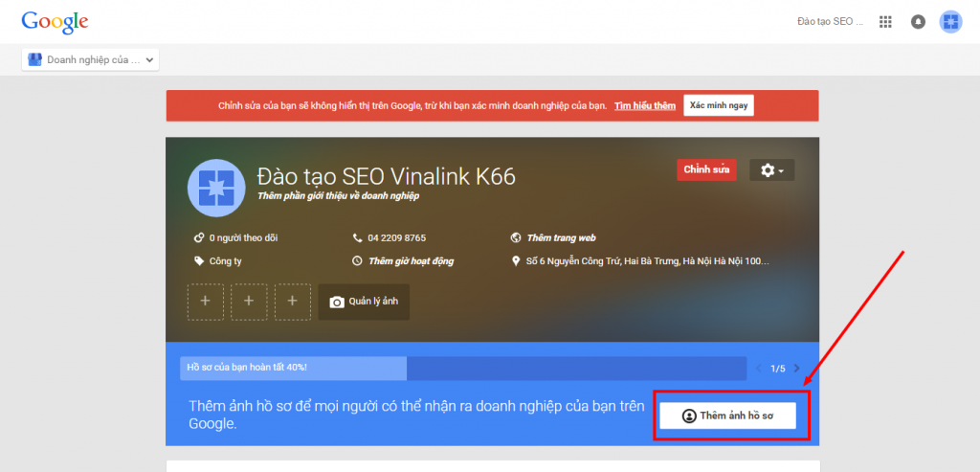Open the "Tìm hiểu thêm" link
980x472 pixels.
pyautogui.click(x=645, y=106)
